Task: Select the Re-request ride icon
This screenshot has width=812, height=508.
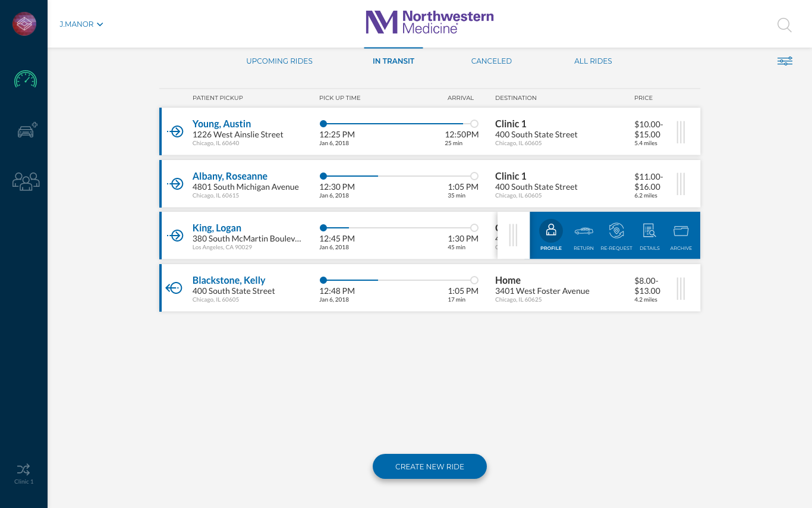Action: point(616,235)
